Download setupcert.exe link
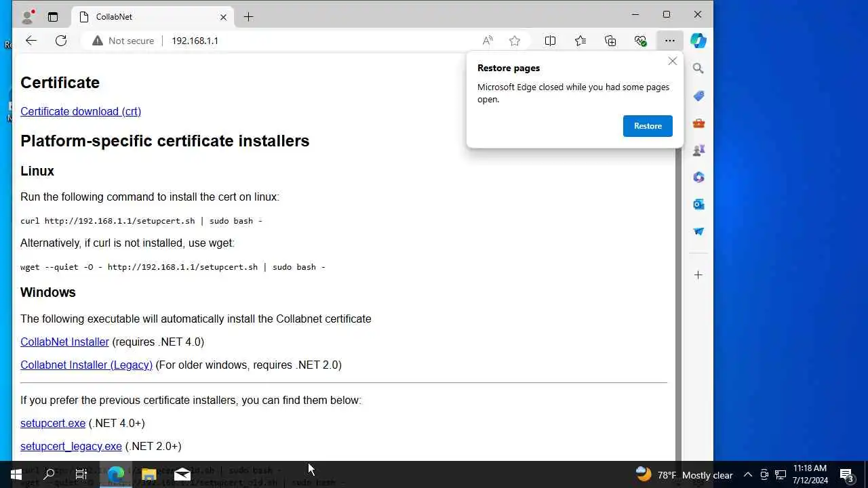The image size is (868, 488). [x=53, y=423]
